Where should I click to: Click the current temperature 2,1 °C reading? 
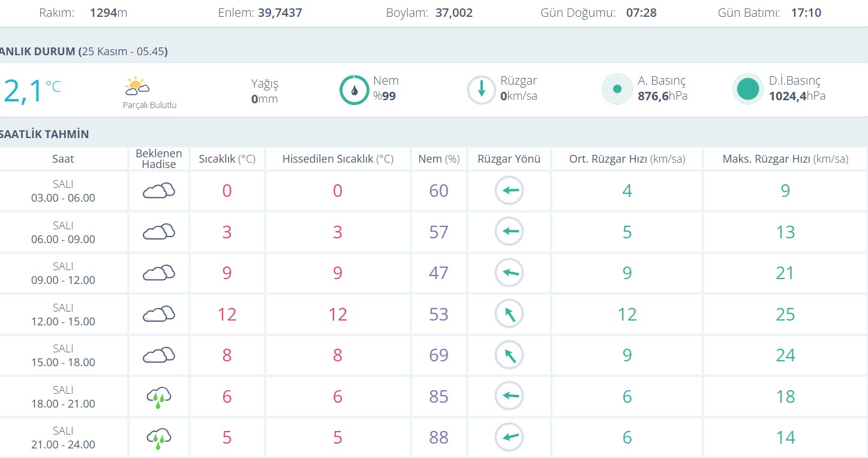coord(30,90)
